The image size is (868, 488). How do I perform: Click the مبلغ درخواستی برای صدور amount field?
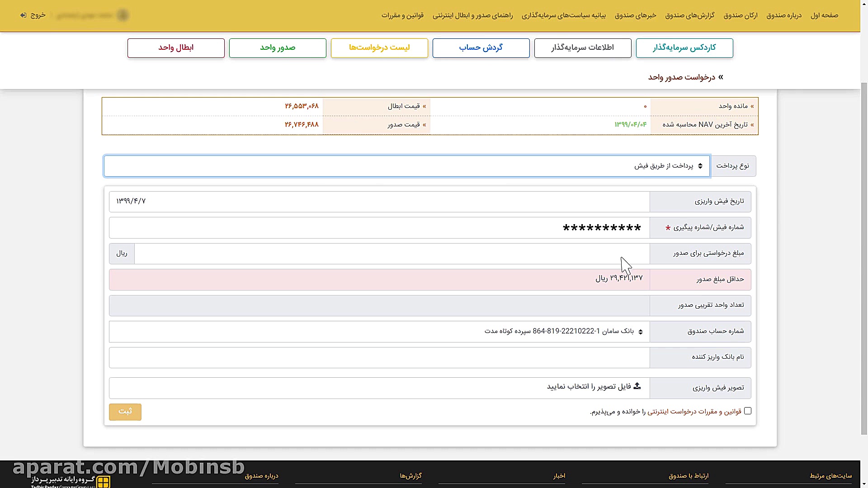[392, 253]
